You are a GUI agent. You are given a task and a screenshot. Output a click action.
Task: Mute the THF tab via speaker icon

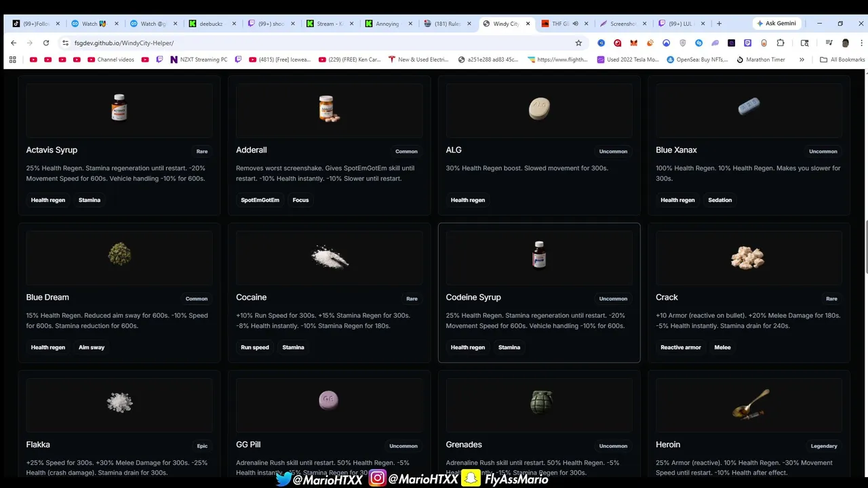(x=575, y=24)
